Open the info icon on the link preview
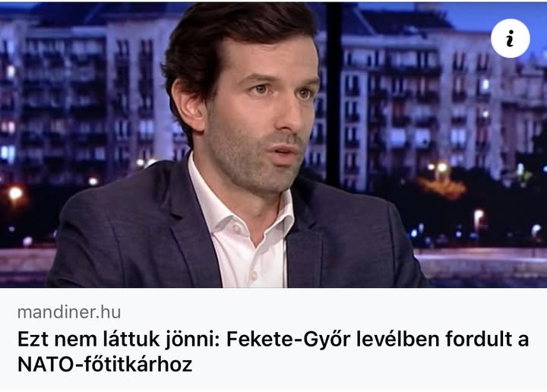The image size is (547, 392). coord(511,38)
